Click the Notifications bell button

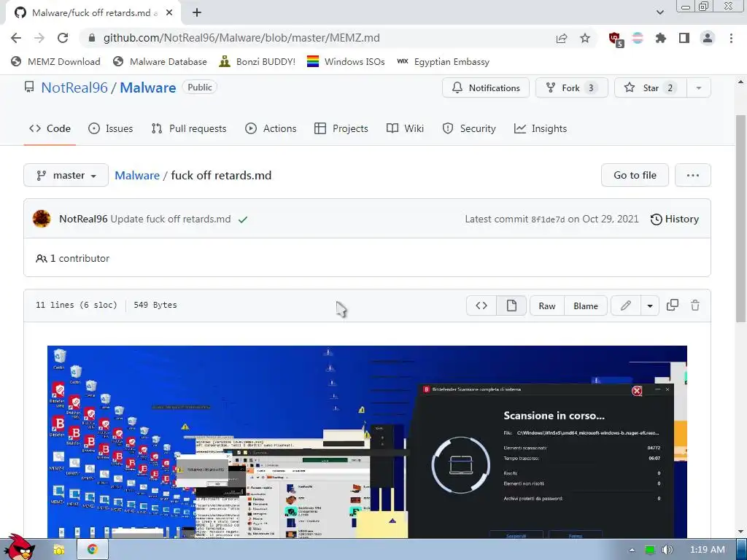pos(485,88)
